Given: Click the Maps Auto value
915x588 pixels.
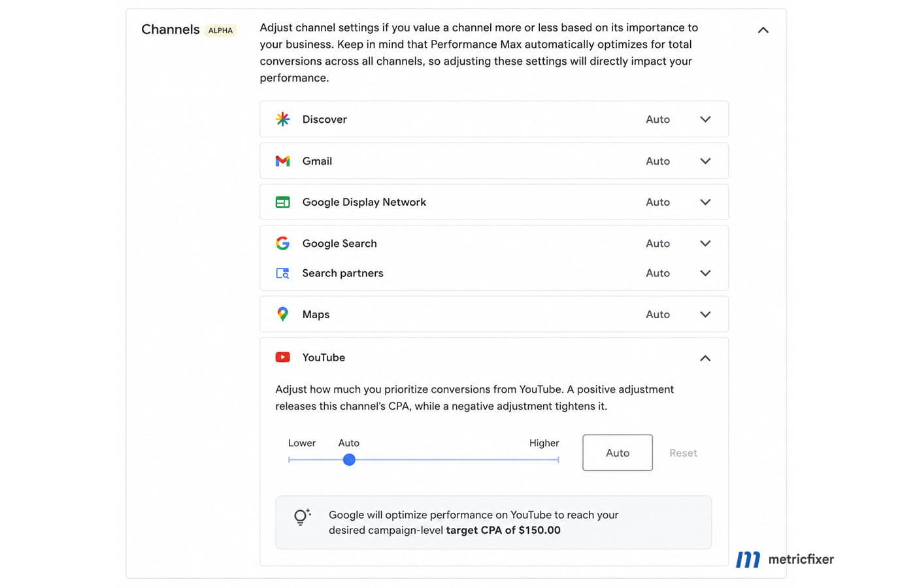Looking at the screenshot, I should 657,314.
